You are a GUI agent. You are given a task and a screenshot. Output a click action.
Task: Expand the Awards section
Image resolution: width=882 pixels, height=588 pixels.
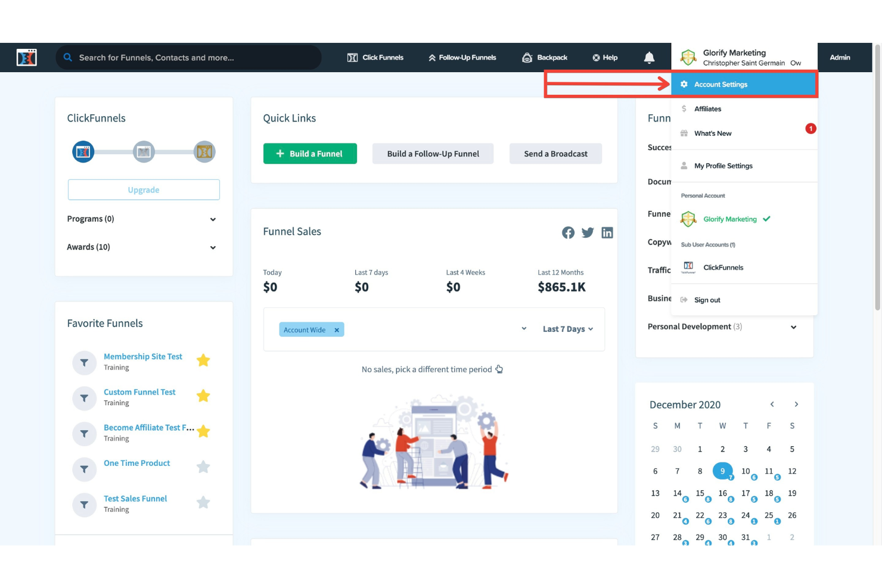pyautogui.click(x=213, y=247)
